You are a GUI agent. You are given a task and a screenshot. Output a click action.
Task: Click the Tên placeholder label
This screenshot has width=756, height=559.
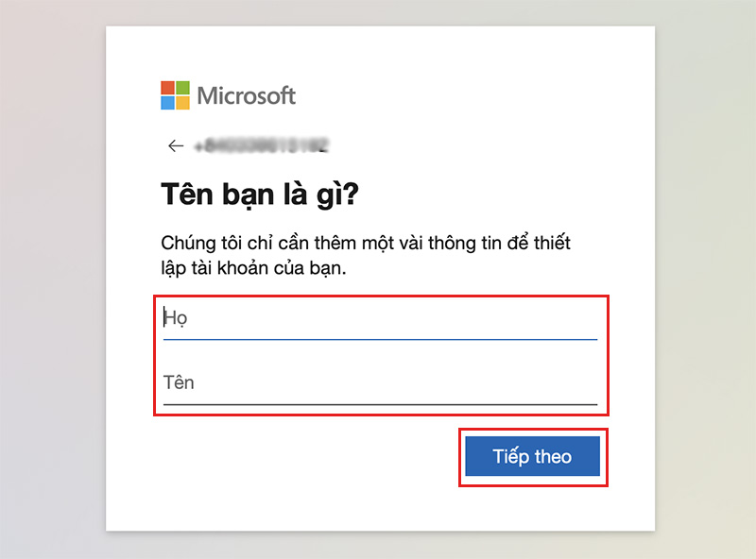pos(179,382)
